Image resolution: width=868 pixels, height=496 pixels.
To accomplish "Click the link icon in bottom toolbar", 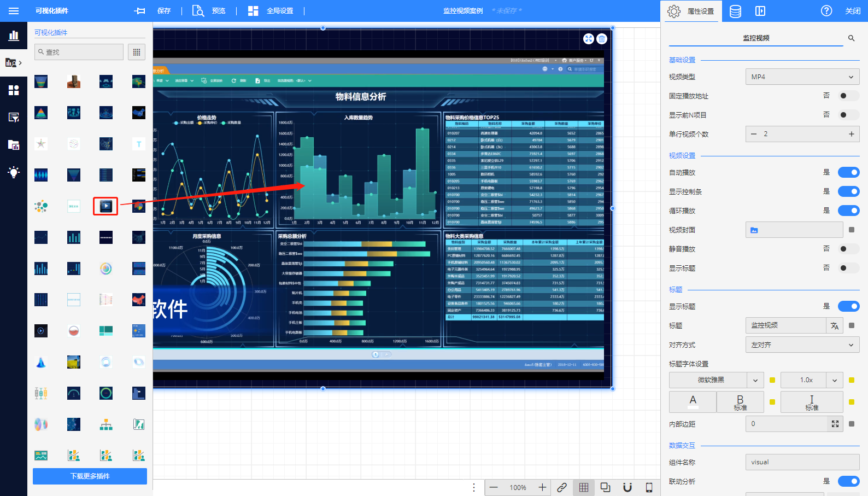I will click(x=562, y=487).
